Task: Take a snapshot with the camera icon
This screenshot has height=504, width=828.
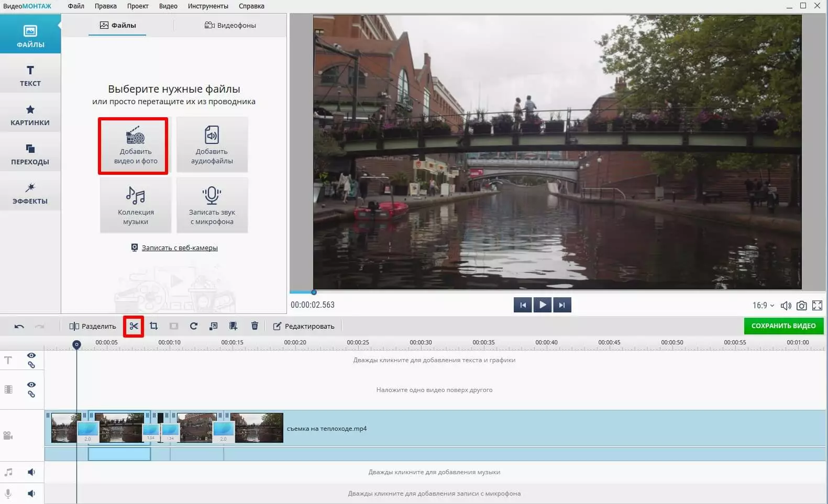Action: click(x=801, y=306)
